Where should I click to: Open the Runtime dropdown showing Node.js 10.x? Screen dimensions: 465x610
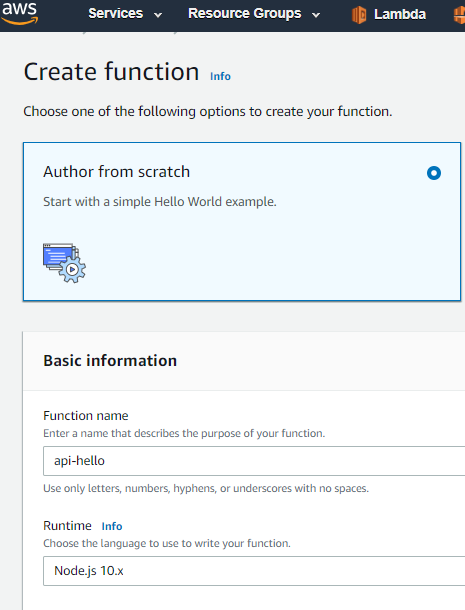click(254, 571)
